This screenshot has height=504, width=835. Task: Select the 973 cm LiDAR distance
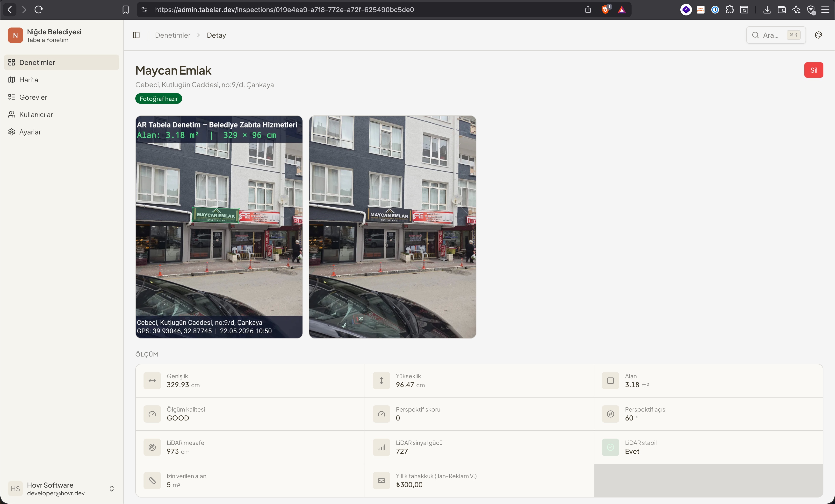coord(178,452)
